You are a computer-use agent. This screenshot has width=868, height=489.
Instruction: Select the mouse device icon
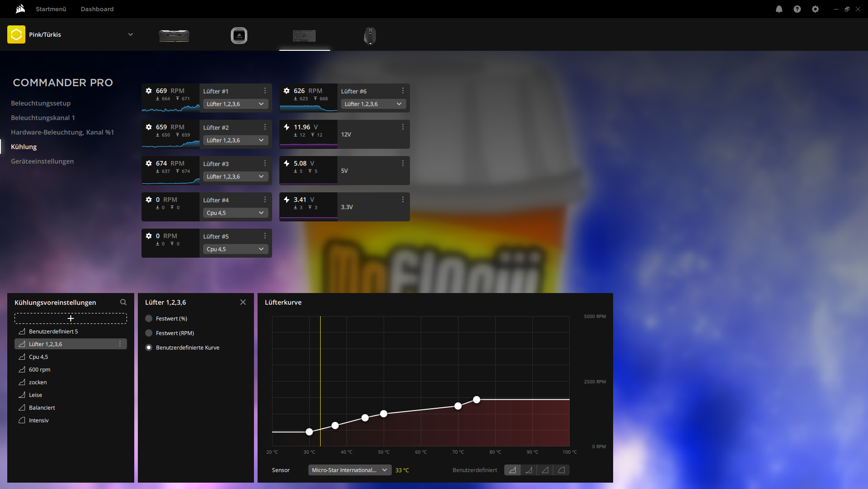click(370, 35)
